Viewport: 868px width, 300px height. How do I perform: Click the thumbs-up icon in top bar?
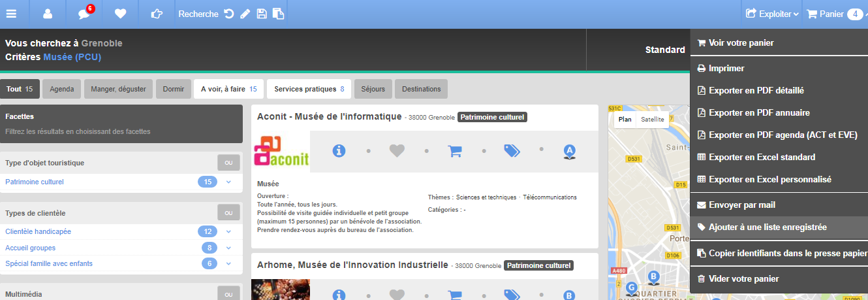tap(156, 14)
